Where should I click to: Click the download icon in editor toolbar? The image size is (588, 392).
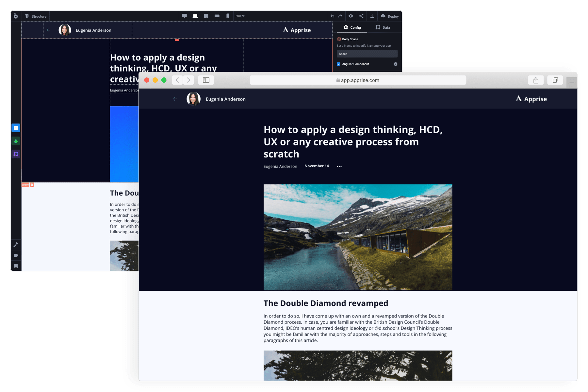(x=372, y=16)
